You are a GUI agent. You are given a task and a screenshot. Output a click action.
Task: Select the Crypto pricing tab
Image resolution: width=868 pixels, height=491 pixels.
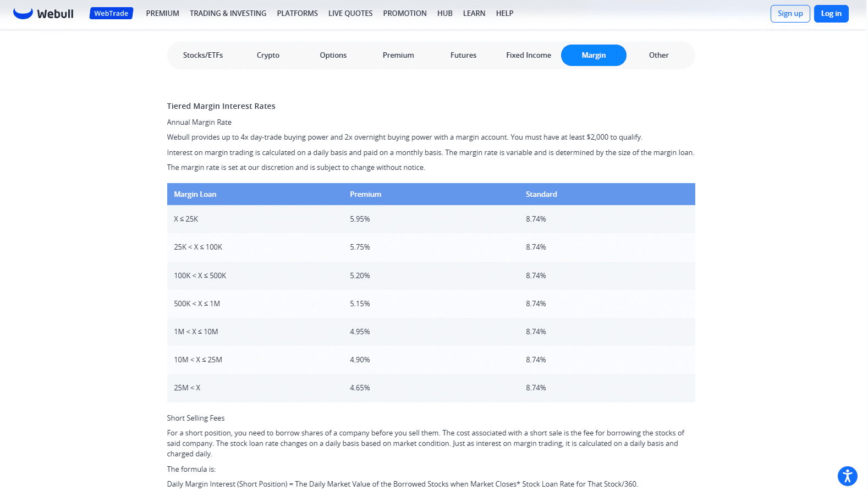click(268, 55)
